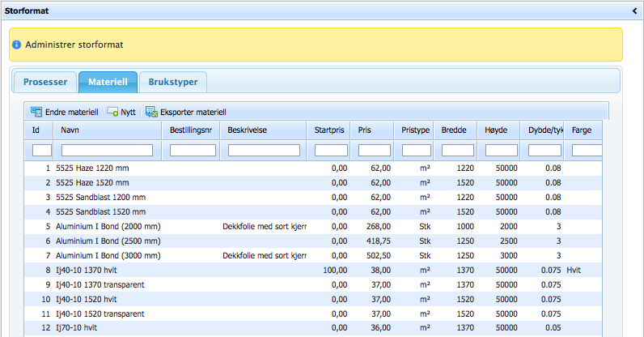Click the Endre materiell edit icon

coord(36,112)
